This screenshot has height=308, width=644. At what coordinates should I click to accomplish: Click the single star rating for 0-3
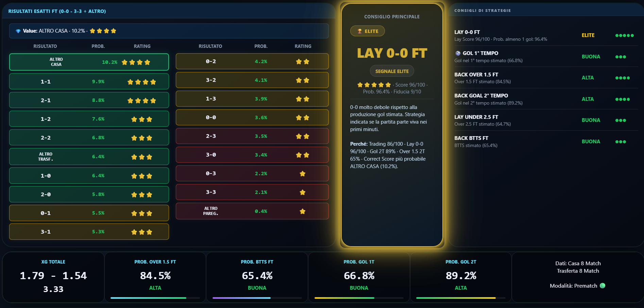[x=302, y=174]
